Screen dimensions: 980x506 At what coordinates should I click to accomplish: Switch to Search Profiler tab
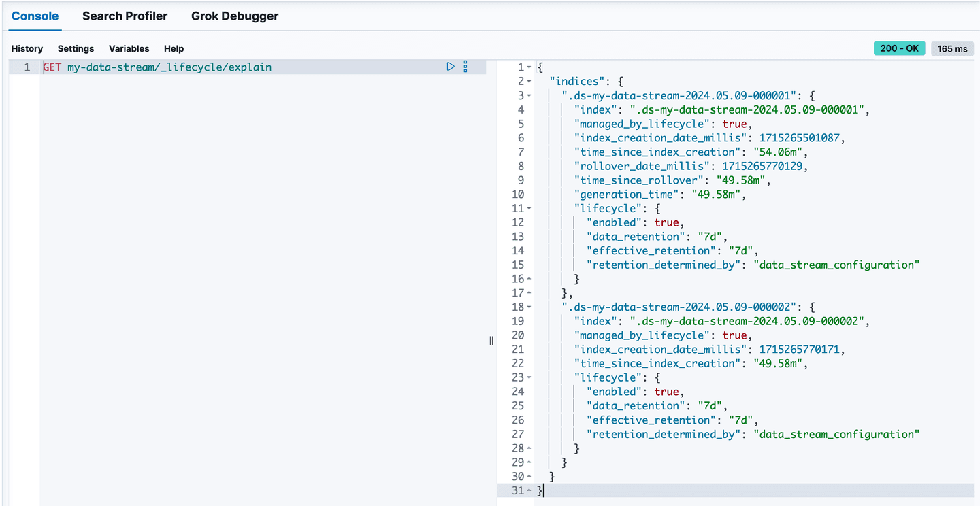click(125, 16)
